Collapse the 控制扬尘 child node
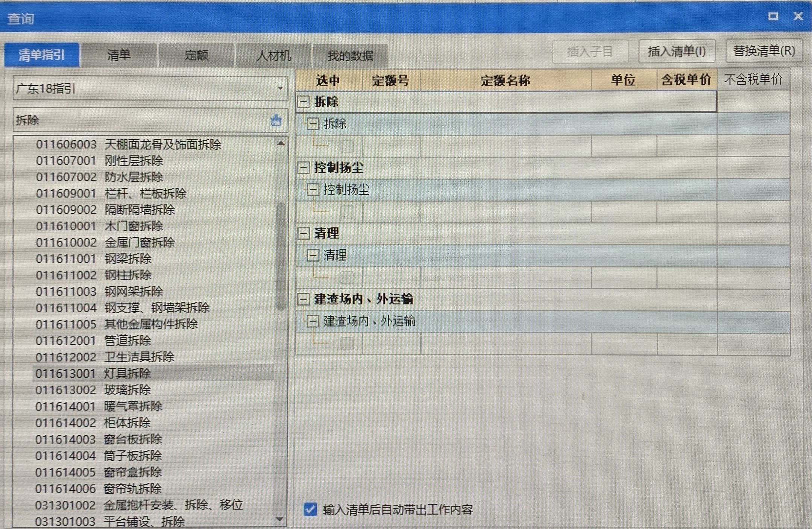Screen dimensions: 812x529 (313, 189)
